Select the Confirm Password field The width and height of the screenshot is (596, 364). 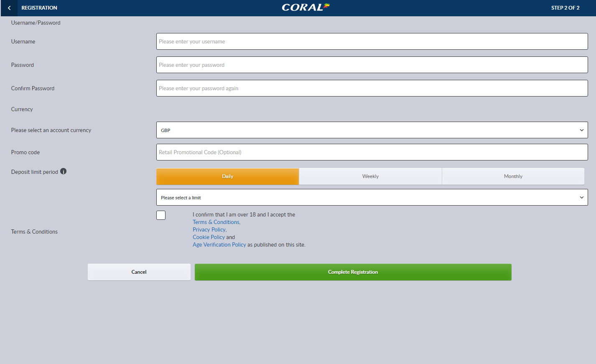[372, 88]
